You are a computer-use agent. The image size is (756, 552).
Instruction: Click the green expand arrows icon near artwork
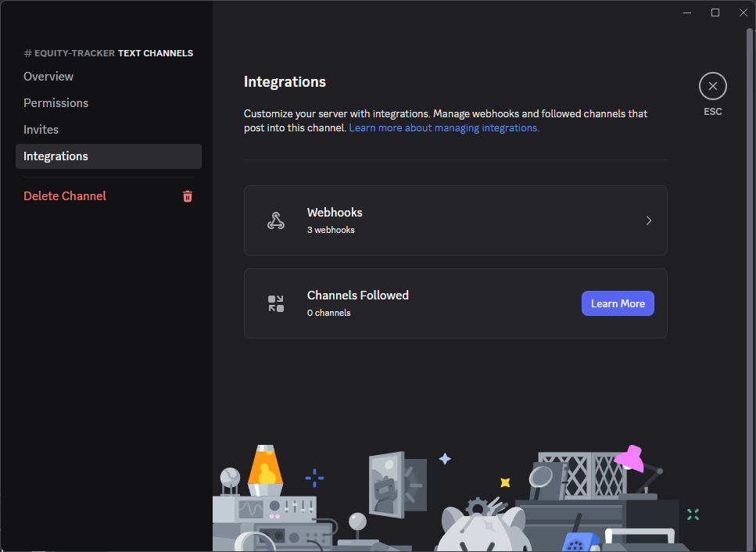click(692, 514)
